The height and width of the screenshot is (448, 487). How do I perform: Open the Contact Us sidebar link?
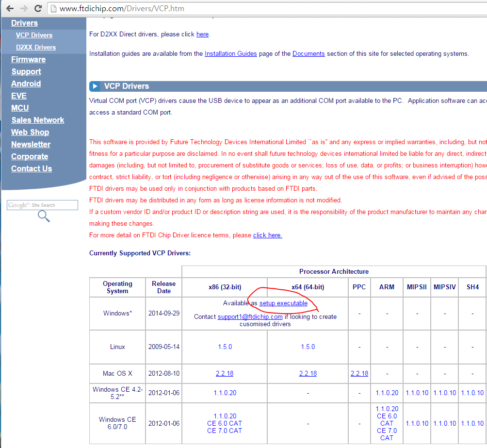(x=32, y=168)
